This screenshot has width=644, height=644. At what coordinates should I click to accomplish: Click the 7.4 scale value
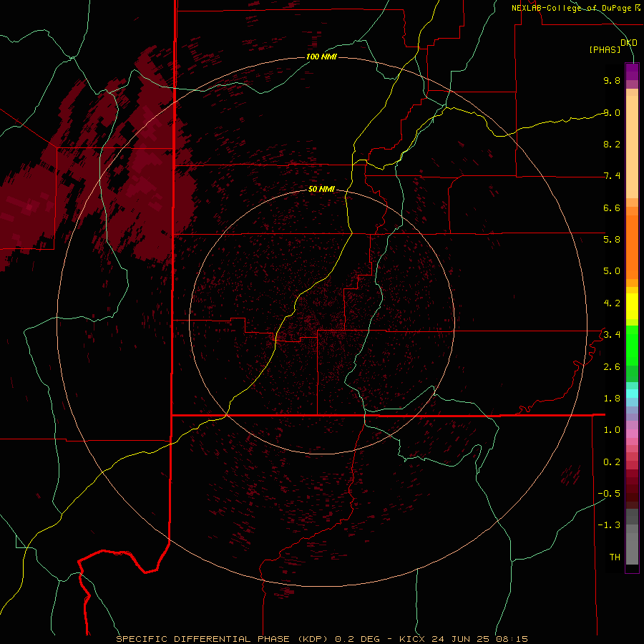click(612, 176)
